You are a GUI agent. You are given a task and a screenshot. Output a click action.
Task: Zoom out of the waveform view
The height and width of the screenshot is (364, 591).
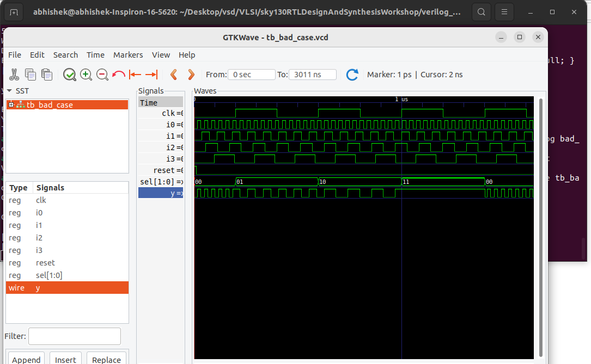(x=102, y=75)
